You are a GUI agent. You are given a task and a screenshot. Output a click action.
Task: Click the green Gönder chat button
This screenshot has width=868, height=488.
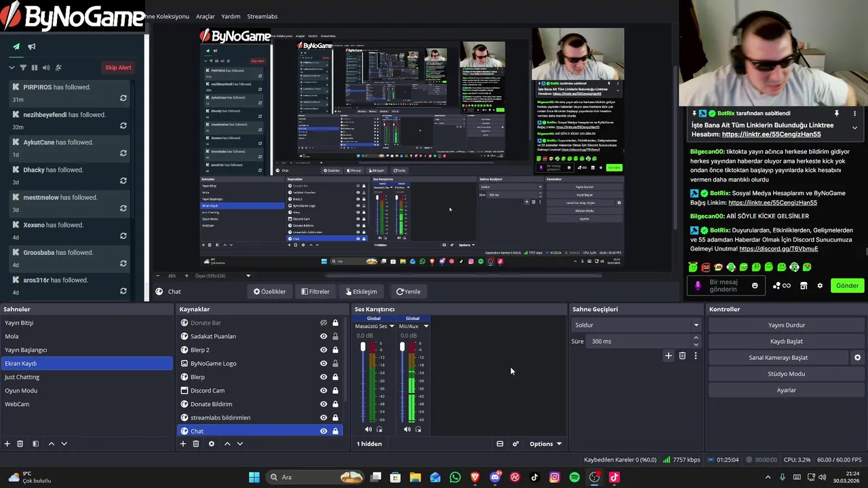coord(847,285)
